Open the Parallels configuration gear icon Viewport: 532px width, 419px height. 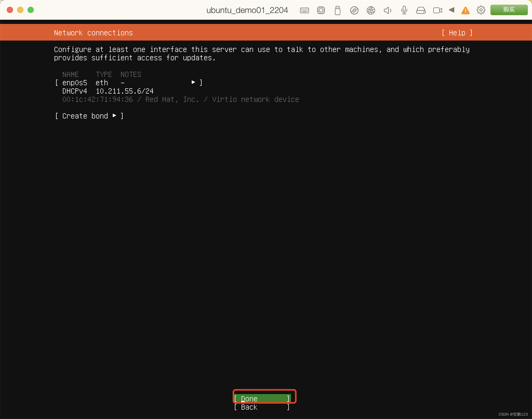(481, 10)
